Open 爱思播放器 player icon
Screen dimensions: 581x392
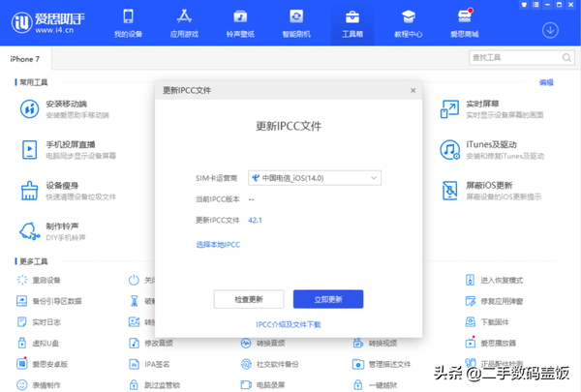[x=470, y=343]
